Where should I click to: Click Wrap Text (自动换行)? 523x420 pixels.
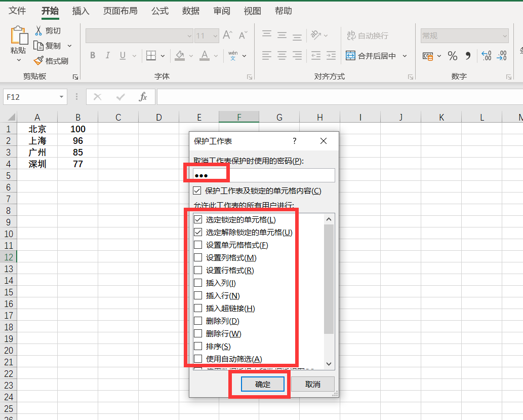[367, 35]
